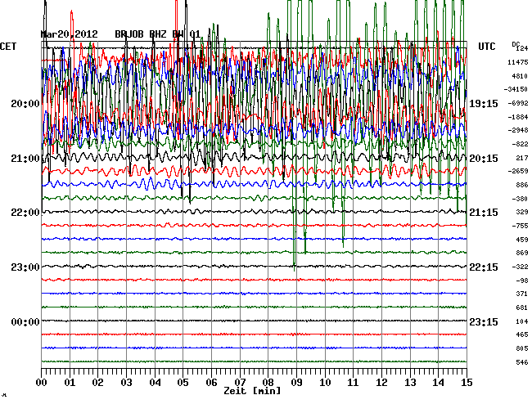Viewport: 532px width, 404px height.
Task: Click minute tick label 09
Action: [296, 382]
